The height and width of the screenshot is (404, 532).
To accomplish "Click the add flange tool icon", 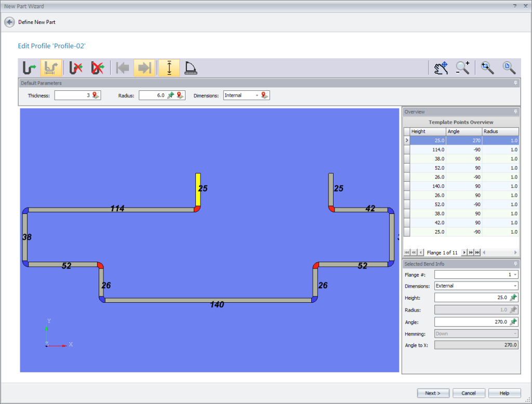I will pos(30,68).
